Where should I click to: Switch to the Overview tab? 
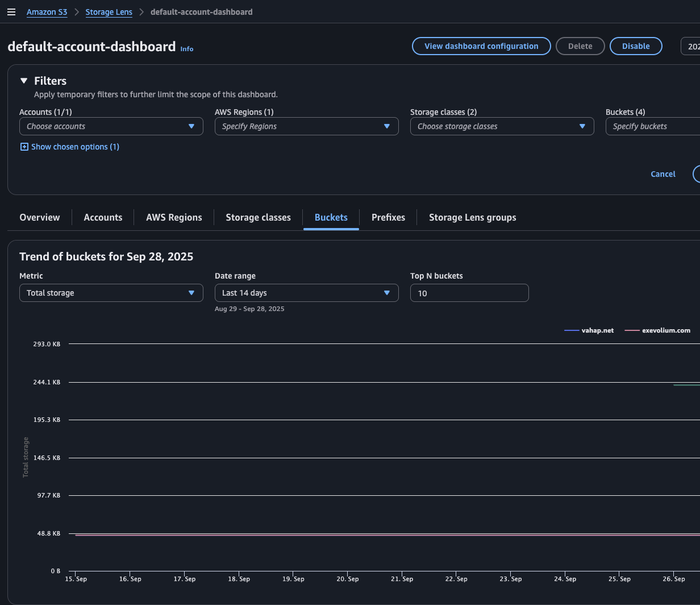pyautogui.click(x=39, y=217)
